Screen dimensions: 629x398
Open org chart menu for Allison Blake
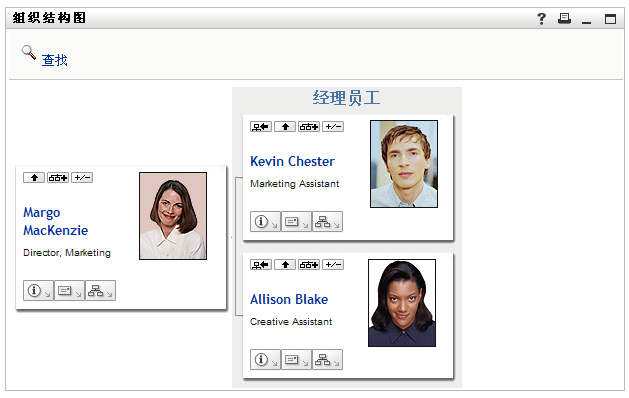[x=327, y=359]
